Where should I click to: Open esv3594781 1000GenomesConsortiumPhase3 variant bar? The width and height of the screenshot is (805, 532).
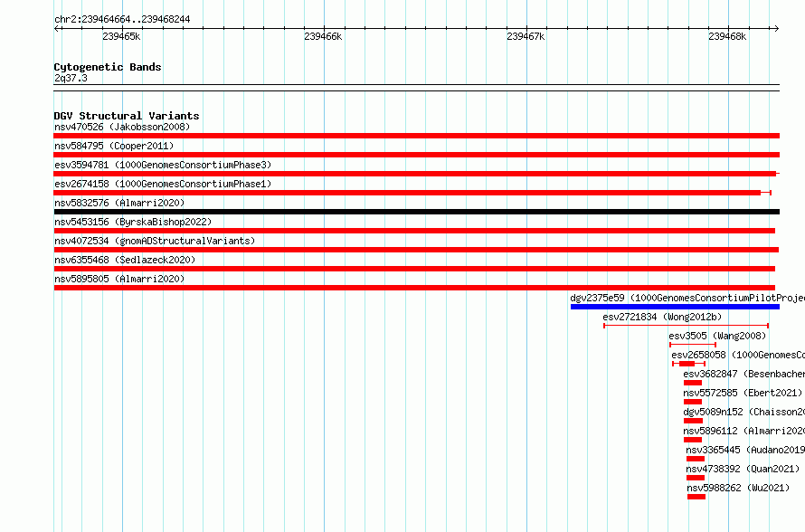416,174
